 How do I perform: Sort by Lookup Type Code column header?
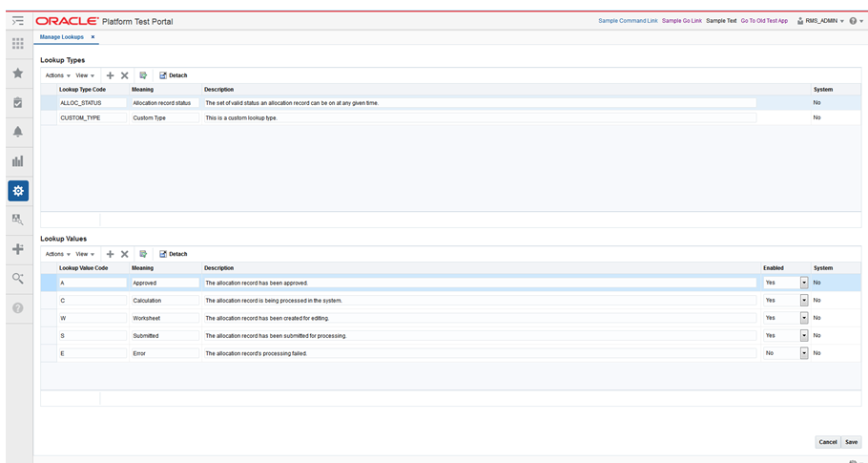pyautogui.click(x=82, y=89)
